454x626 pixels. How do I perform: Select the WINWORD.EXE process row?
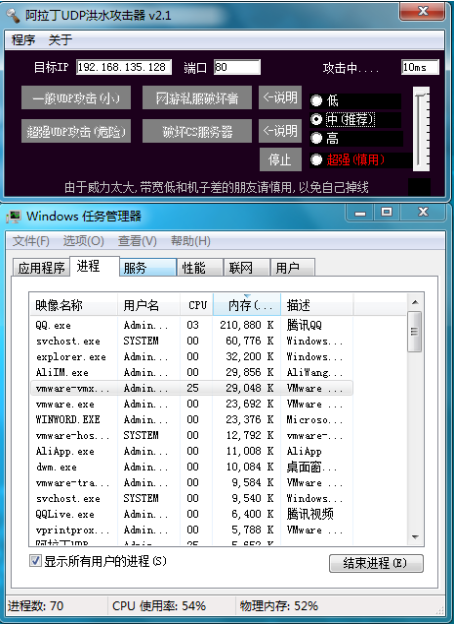click(192, 420)
